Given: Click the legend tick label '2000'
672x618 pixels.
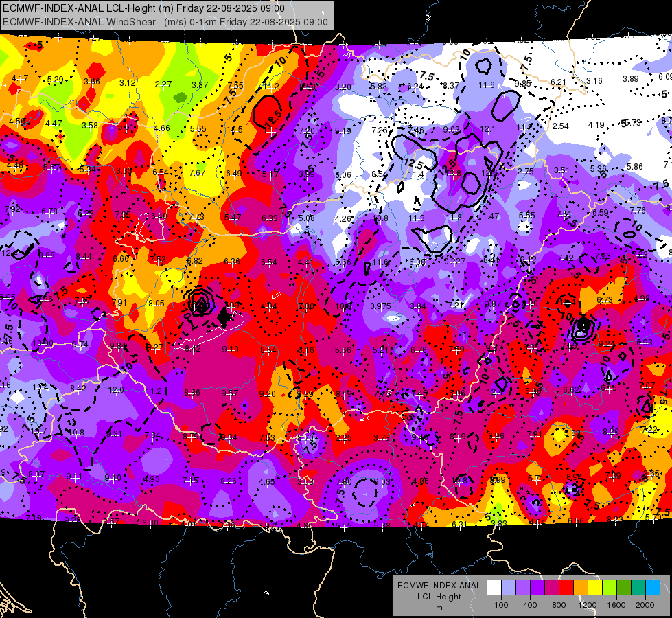Looking at the screenshot, I should (645, 605).
